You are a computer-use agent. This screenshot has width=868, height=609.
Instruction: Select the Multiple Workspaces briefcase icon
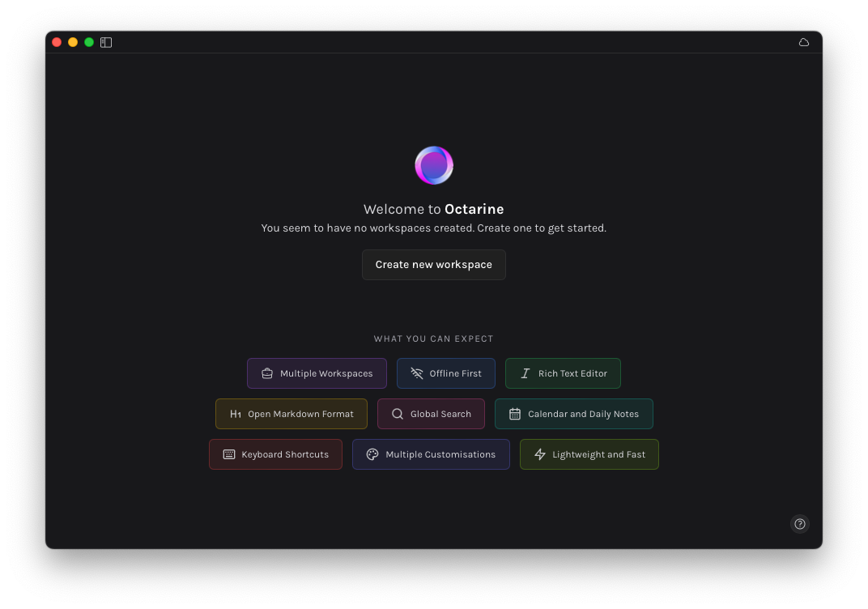[x=267, y=373]
